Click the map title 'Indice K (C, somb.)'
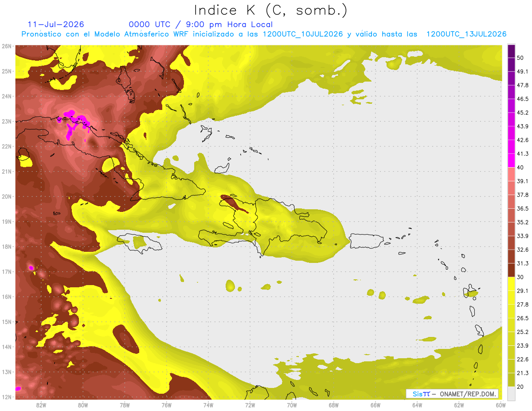 pyautogui.click(x=270, y=10)
